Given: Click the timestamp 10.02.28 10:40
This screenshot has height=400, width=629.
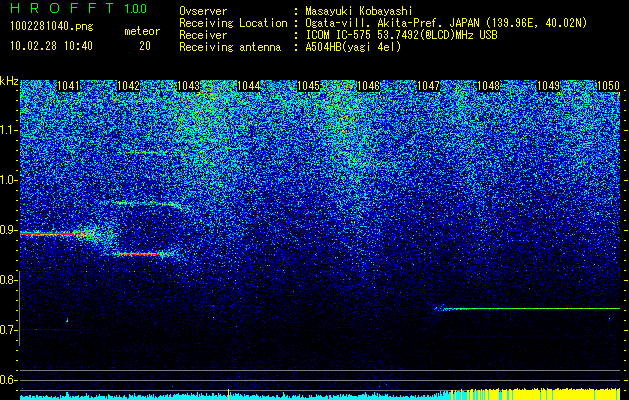Looking at the screenshot, I should [51, 46].
